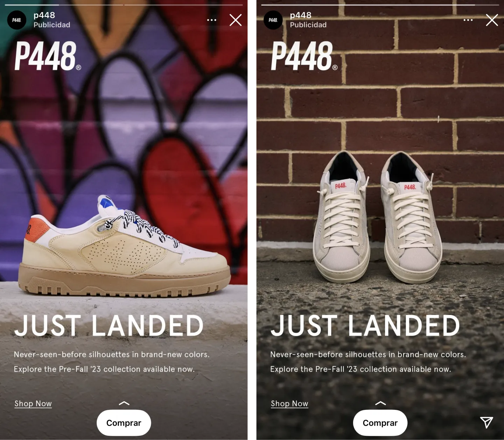This screenshot has height=440, width=504.
Task: Expand swipe-up chevron above left Comprar
Action: pyautogui.click(x=124, y=403)
